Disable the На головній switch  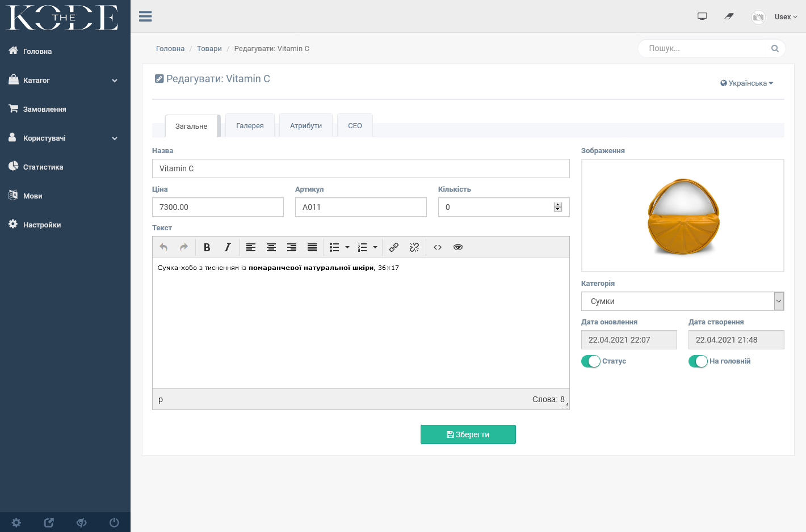(x=698, y=361)
